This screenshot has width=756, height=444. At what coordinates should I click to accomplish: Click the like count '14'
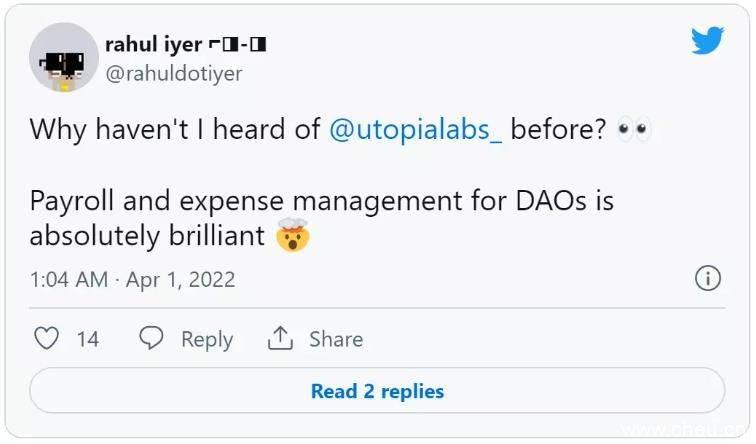coord(88,339)
